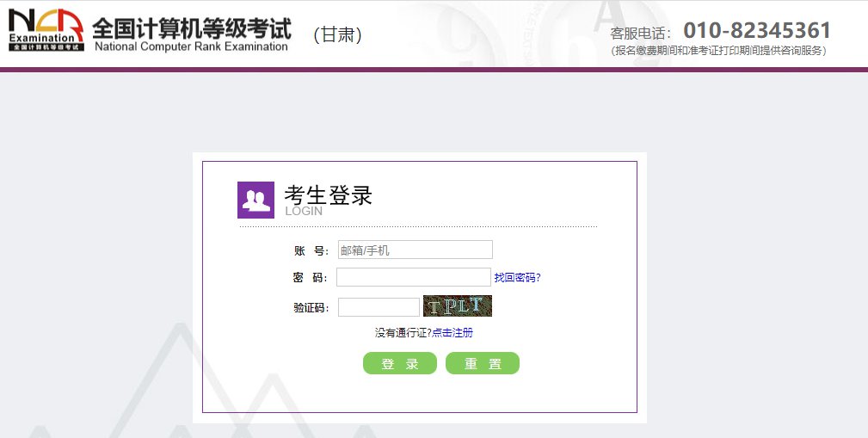Focus the 账号 email/phone input field
The height and width of the screenshot is (438, 868).
pyautogui.click(x=415, y=250)
